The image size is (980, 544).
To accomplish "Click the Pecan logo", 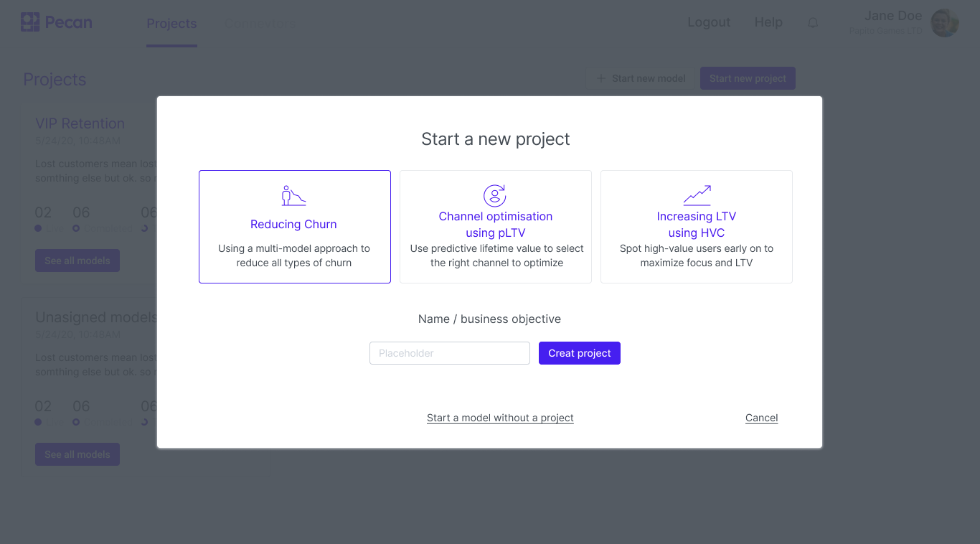I will pos(57,22).
